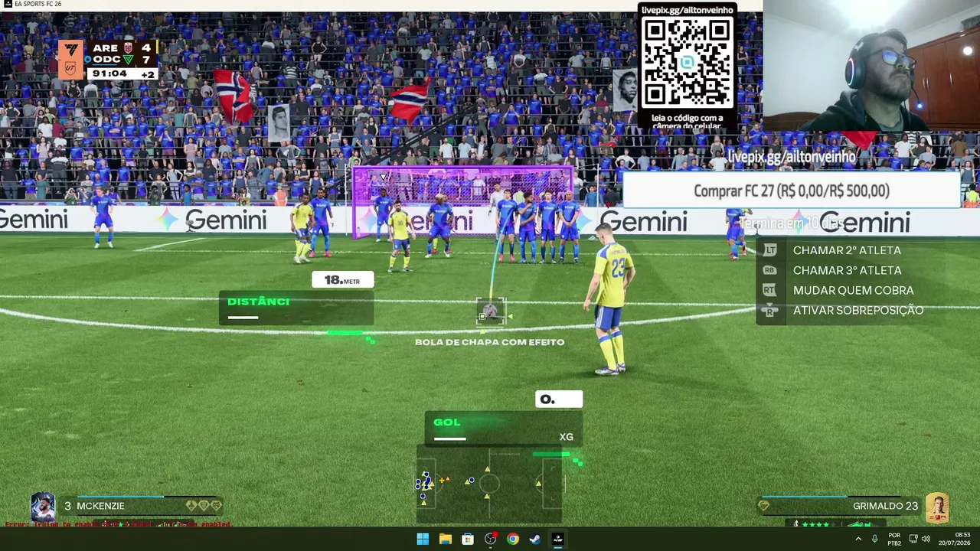Open the POR PTB2 language selector
980x551 pixels.
point(894,539)
